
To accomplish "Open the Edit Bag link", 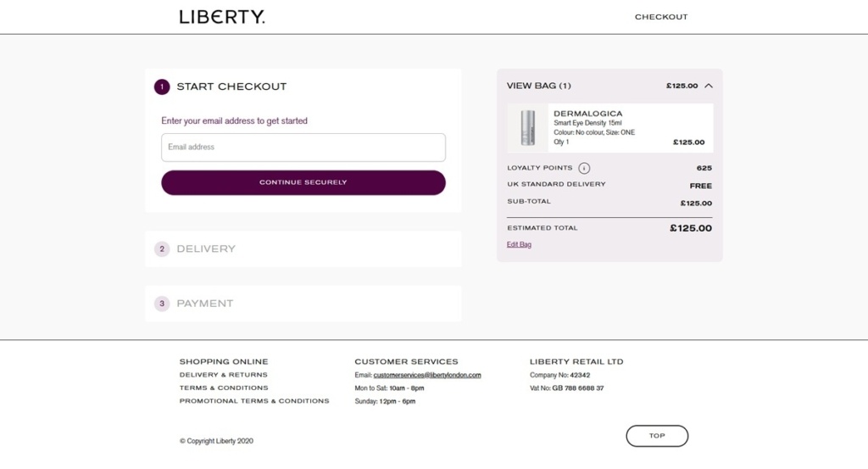I will pyautogui.click(x=519, y=245).
